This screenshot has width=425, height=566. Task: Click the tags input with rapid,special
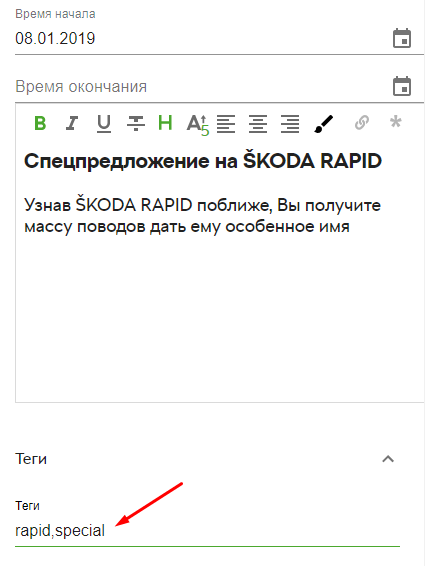click(207, 531)
